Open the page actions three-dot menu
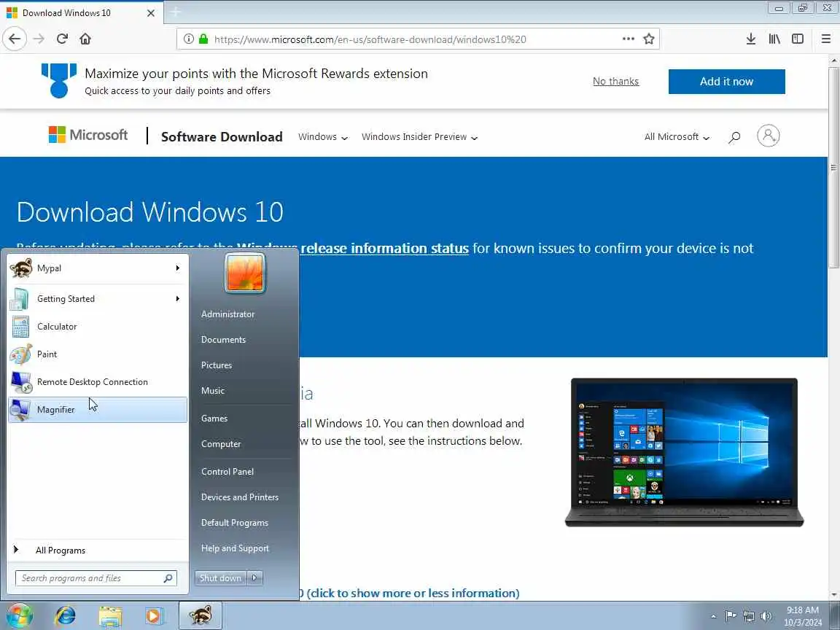The width and height of the screenshot is (840, 630). click(x=629, y=39)
